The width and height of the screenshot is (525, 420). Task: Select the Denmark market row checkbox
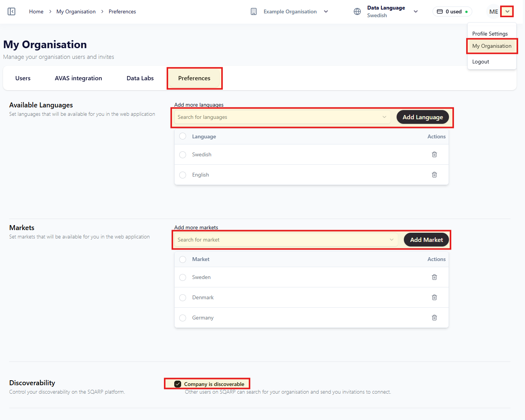tap(183, 298)
